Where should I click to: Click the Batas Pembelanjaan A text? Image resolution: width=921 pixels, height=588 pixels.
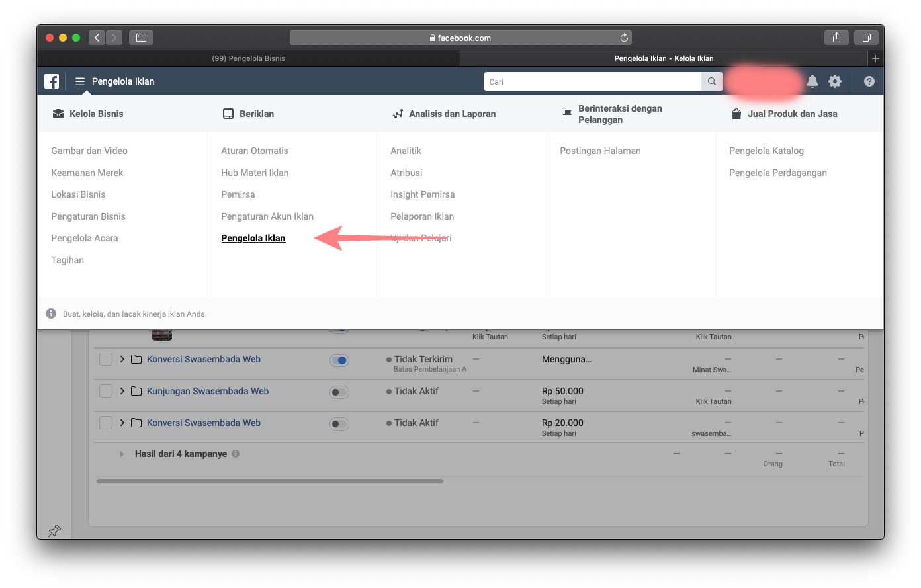tap(430, 369)
